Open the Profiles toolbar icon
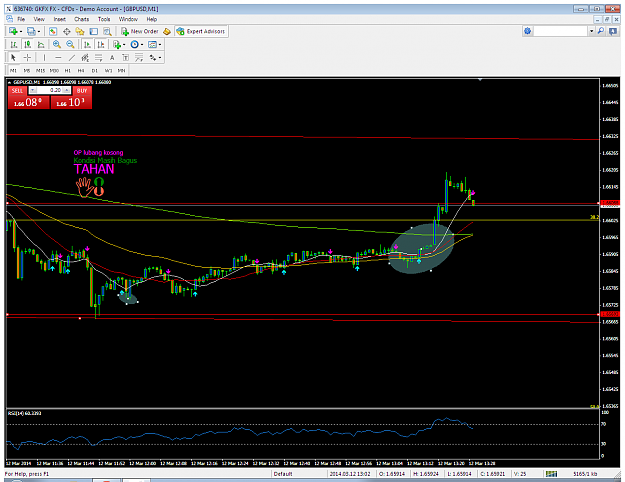This screenshot has height=482, width=625. pyautogui.click(x=31, y=31)
